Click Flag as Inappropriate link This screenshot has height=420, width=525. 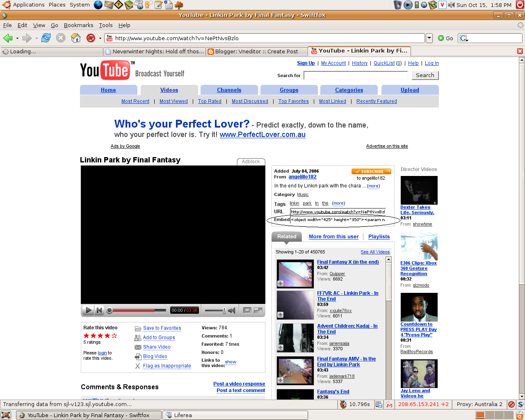(x=167, y=366)
